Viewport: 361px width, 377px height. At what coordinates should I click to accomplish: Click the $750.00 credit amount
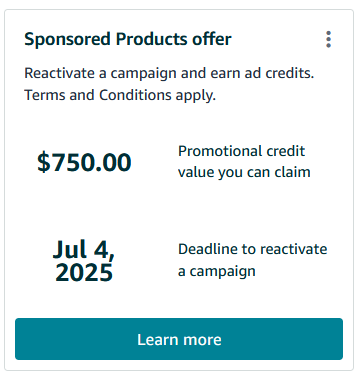pos(84,162)
